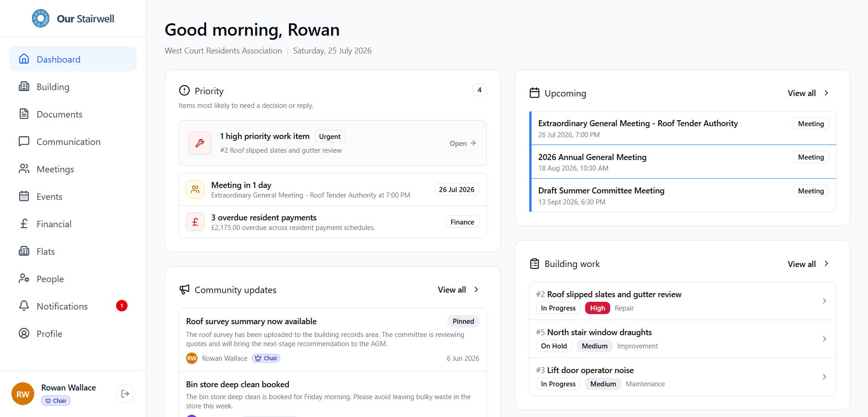Viewport: 868px width, 417px height.
Task: Click the Profile user circle icon
Action: pos(24,333)
